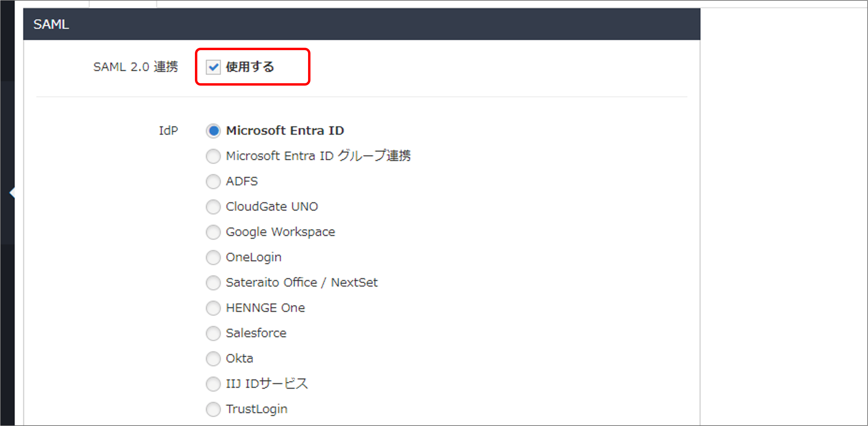Select IIJ IDサービス as identity provider
Image resolution: width=868 pixels, height=426 pixels.
[x=213, y=384]
